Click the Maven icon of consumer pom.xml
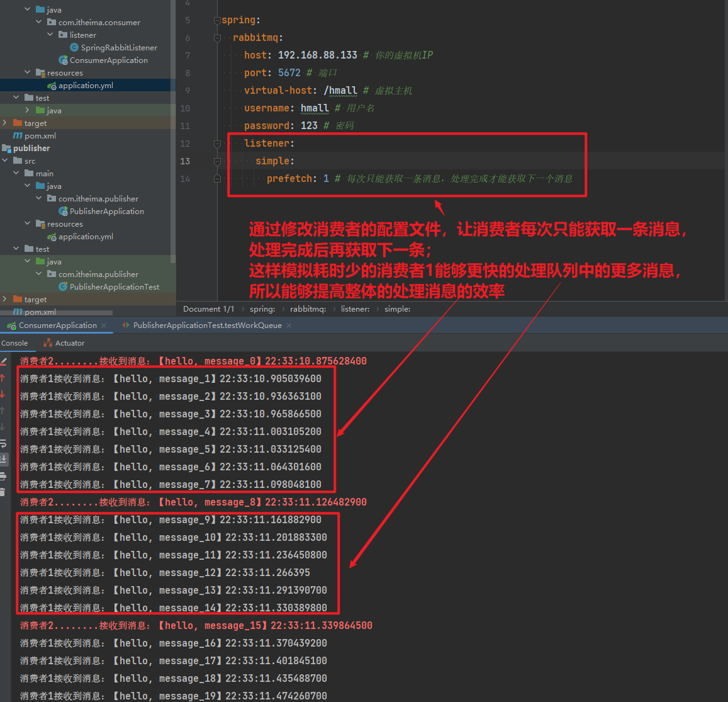Viewport: 728px width, 702px height. tap(18, 136)
